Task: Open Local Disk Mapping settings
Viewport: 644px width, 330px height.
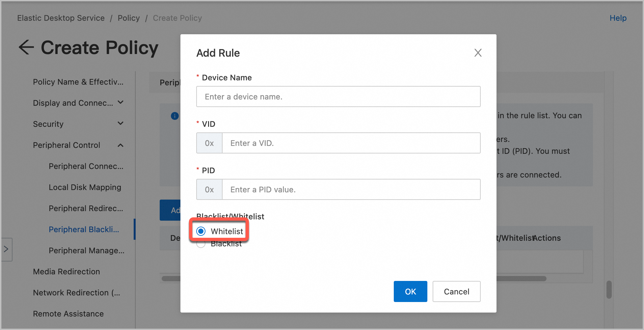Action: click(85, 187)
